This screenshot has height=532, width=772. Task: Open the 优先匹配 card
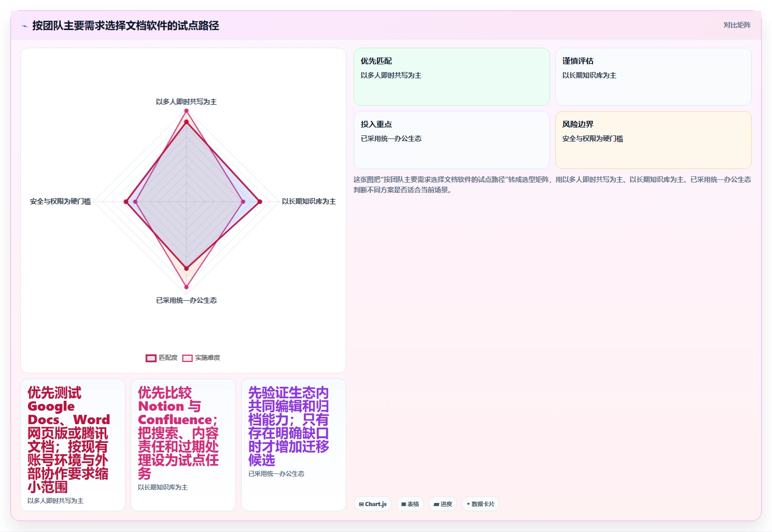coord(452,77)
